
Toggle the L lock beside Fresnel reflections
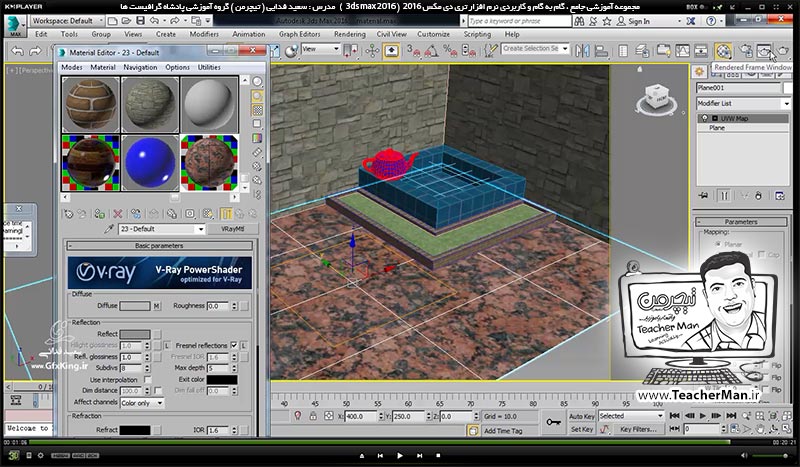coord(244,346)
